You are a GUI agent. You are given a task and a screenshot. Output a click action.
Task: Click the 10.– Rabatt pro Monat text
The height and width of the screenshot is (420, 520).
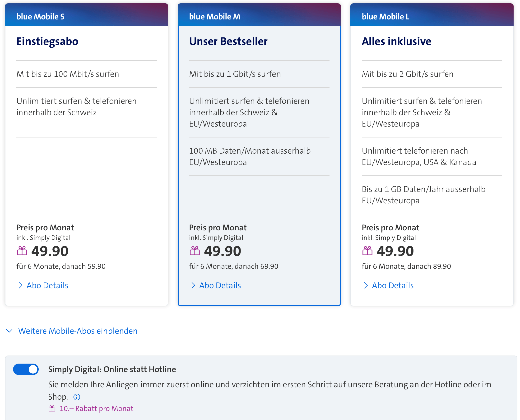click(x=96, y=409)
